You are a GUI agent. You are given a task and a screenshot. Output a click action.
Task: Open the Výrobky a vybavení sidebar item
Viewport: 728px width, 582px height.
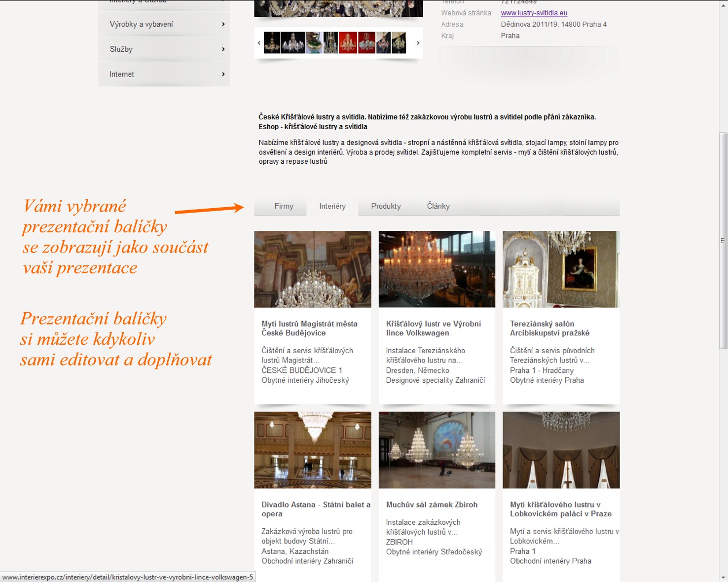(164, 24)
